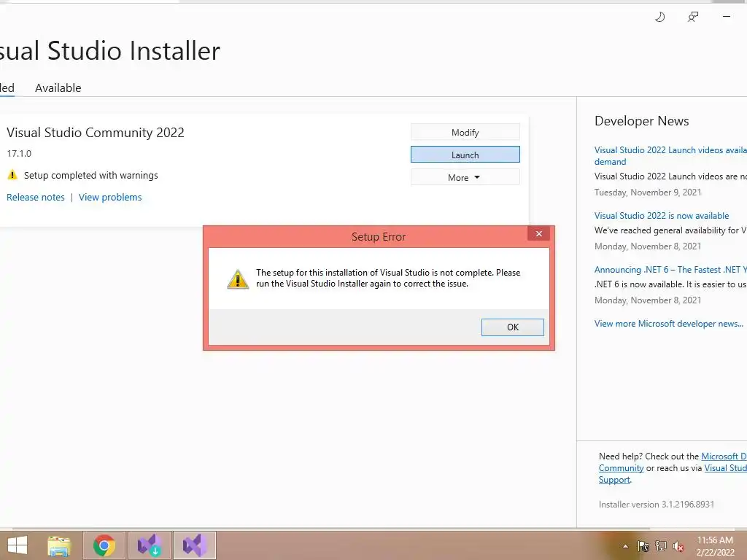The height and width of the screenshot is (560, 747).
Task: Launch Visual Studio Community 2022
Action: pos(465,155)
